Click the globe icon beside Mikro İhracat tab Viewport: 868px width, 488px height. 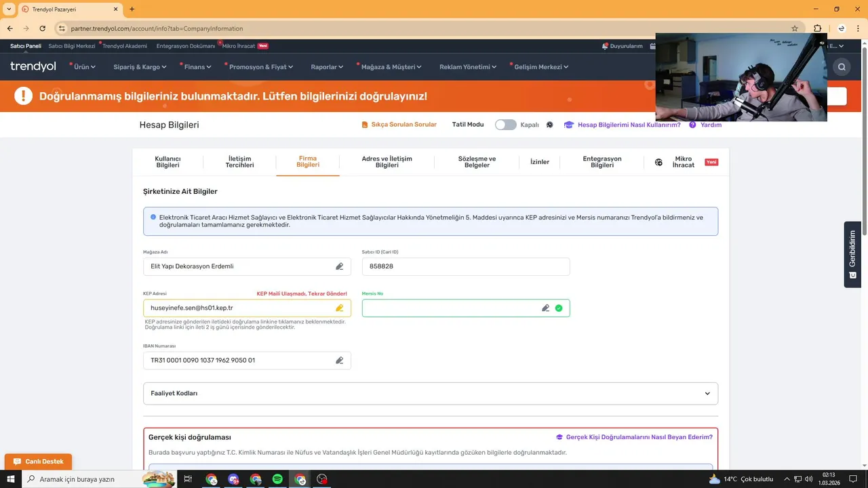coord(658,163)
